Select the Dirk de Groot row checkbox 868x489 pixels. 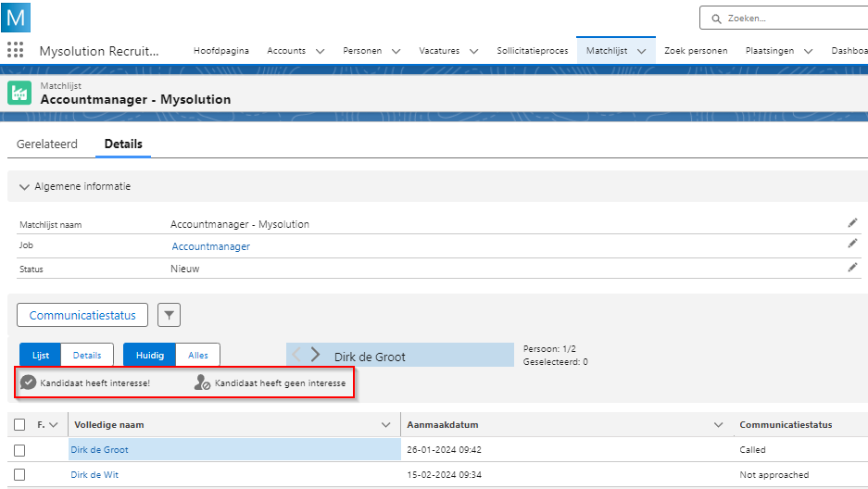pyautogui.click(x=19, y=450)
